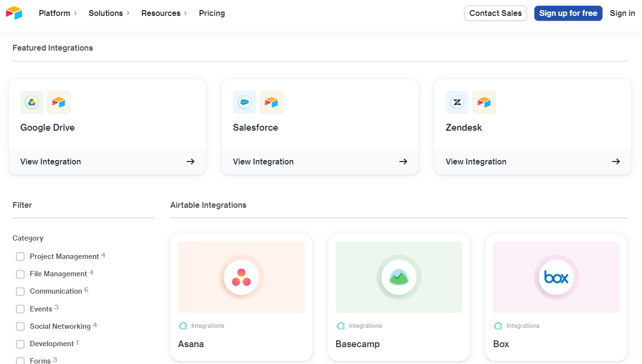
Task: Click the arrow in Google Drive card
Action: (x=191, y=162)
